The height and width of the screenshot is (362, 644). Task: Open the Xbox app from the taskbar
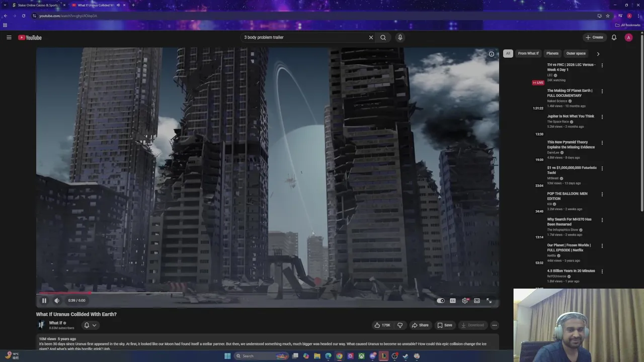point(361,356)
